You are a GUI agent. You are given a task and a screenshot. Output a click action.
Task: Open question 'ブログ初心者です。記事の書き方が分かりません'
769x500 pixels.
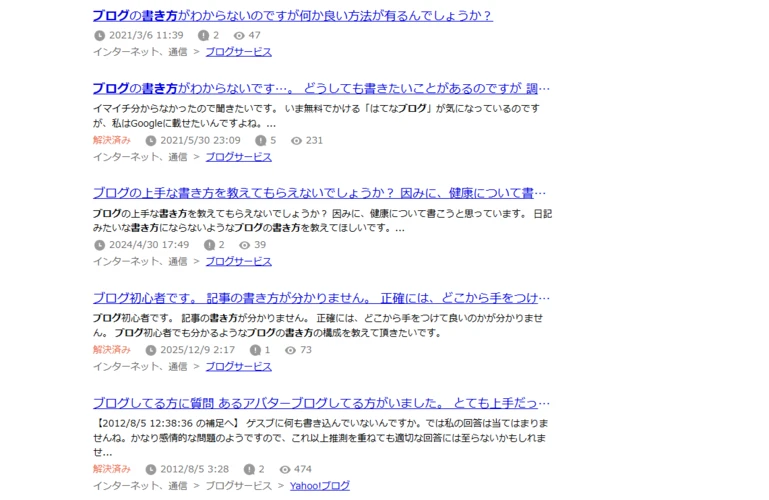321,298
